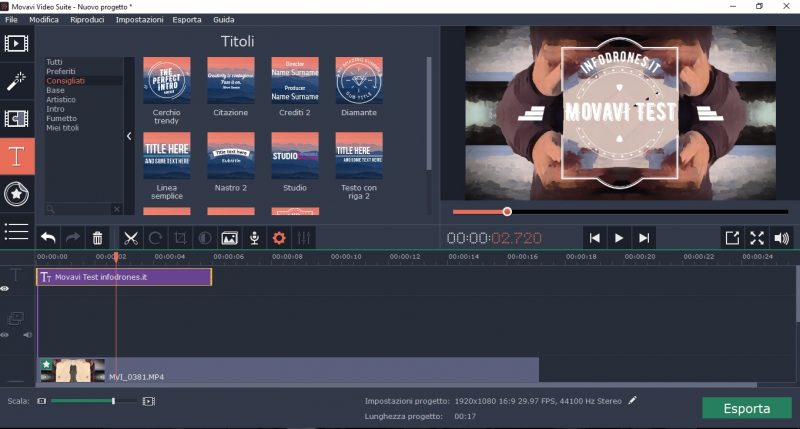Choose the Cerchio trendy title thumbnail

(x=167, y=80)
